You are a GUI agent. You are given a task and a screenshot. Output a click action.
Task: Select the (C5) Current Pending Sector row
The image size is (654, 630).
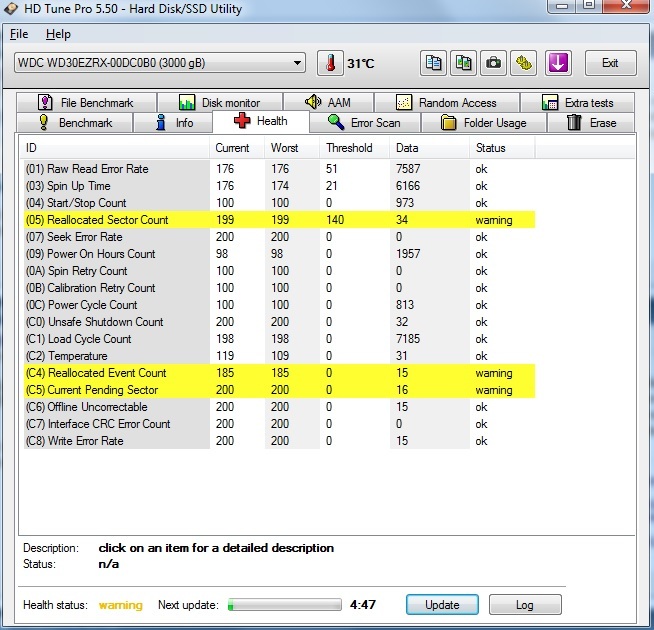pos(279,390)
